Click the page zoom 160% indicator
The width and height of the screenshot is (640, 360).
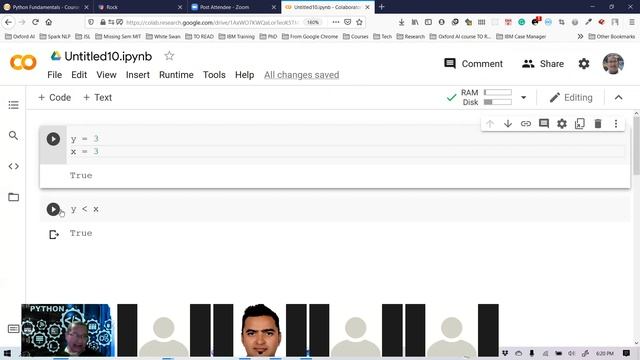tap(313, 22)
